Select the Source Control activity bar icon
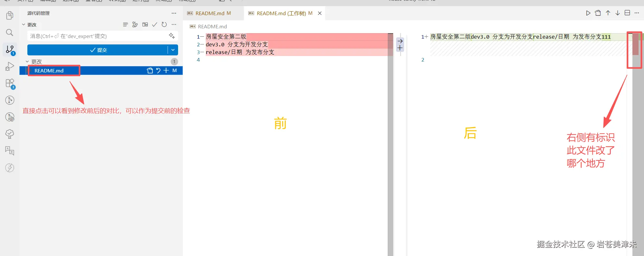Image resolution: width=644 pixels, height=256 pixels. pyautogui.click(x=10, y=50)
